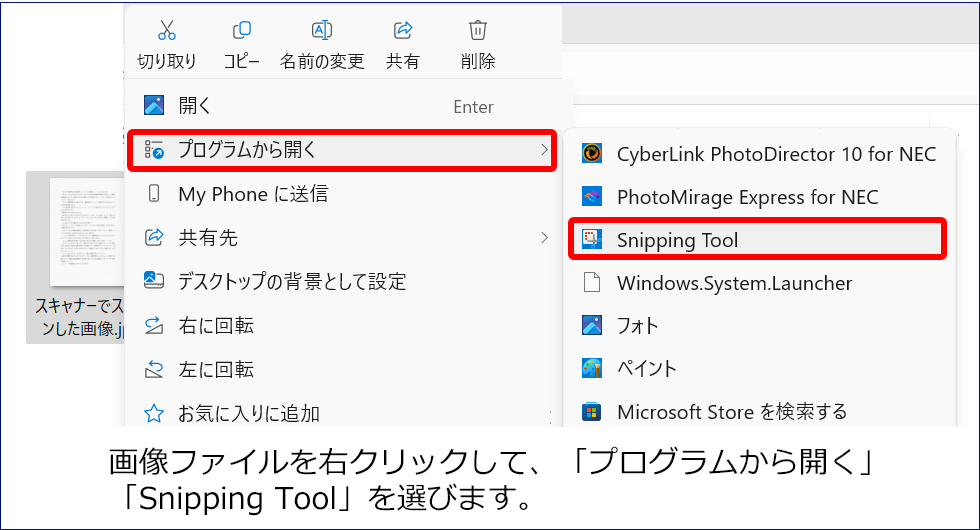Open with PhotoMirage Express for NEC
The width and height of the screenshot is (980, 530).
point(759,197)
